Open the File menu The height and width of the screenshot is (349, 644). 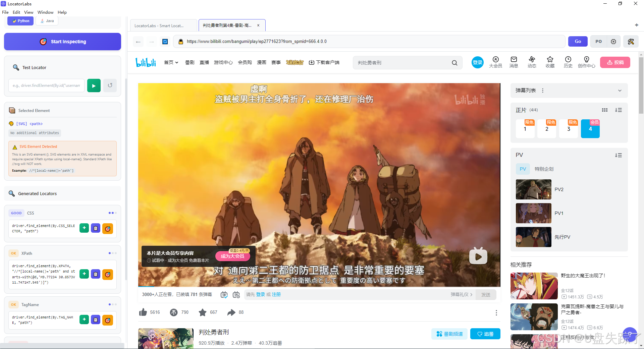5,12
